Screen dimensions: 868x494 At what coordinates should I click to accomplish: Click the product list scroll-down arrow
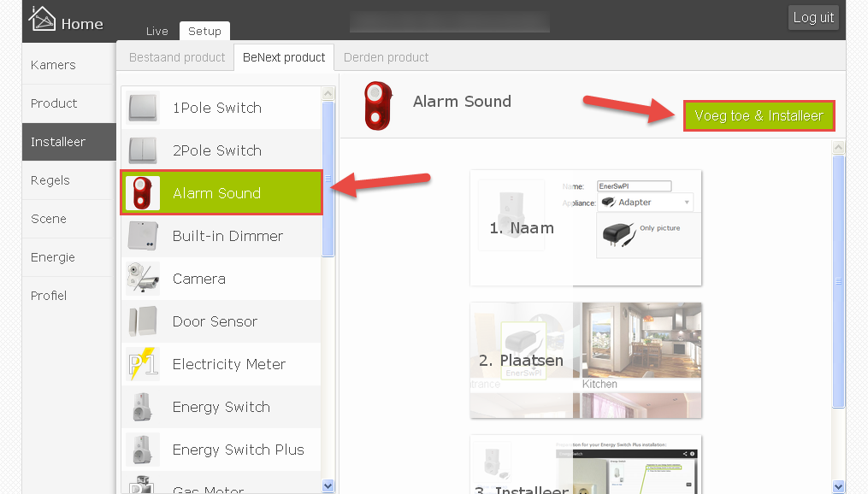(328, 485)
